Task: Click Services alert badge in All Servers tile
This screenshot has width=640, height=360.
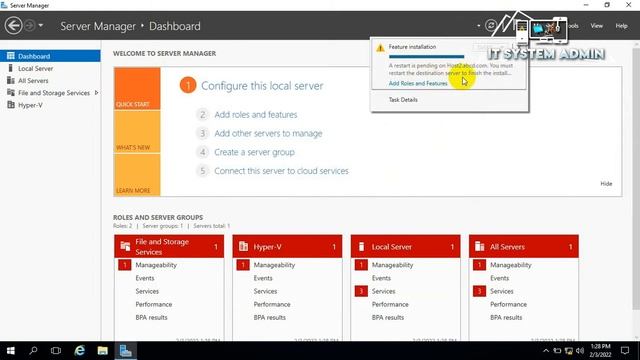Action: pyautogui.click(x=479, y=291)
